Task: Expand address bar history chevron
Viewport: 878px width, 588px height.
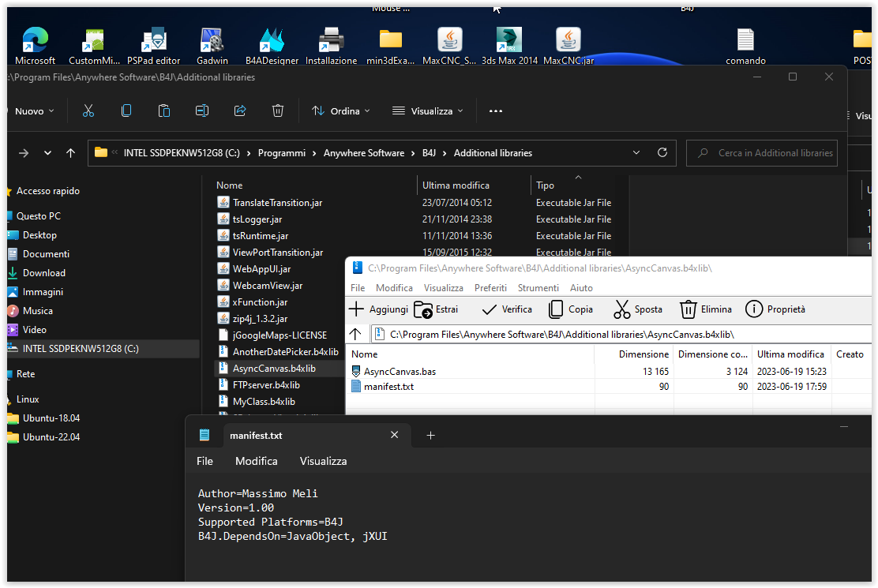Action: pyautogui.click(x=636, y=153)
